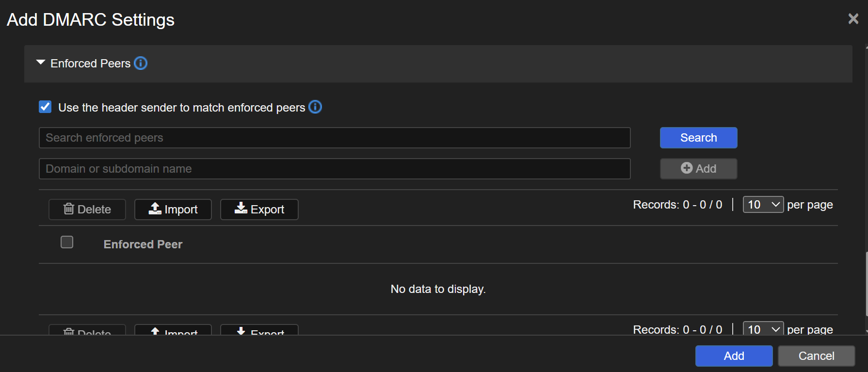Screen dimensions: 868x372
Task: Close the Add DMARC Settings dialog
Action: [x=853, y=19]
